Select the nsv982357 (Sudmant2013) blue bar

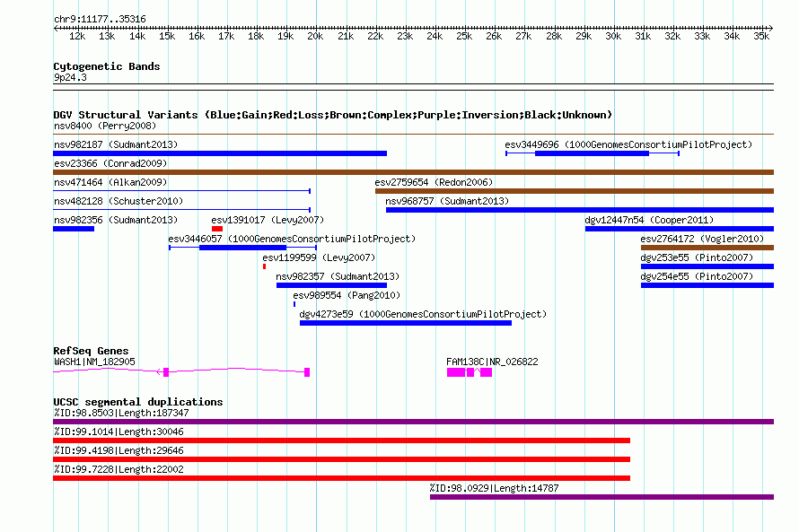tap(331, 285)
